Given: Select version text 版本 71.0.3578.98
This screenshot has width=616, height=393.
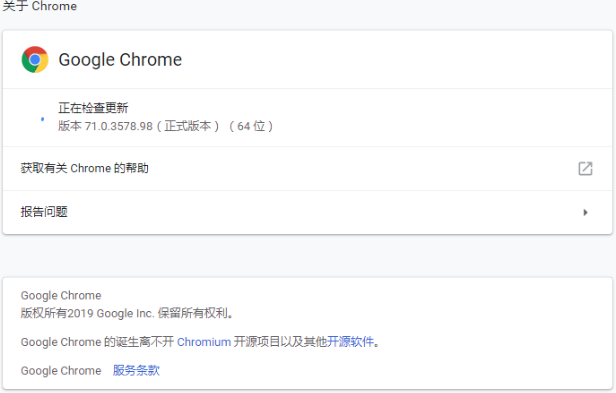Looking at the screenshot, I should [x=105, y=126].
